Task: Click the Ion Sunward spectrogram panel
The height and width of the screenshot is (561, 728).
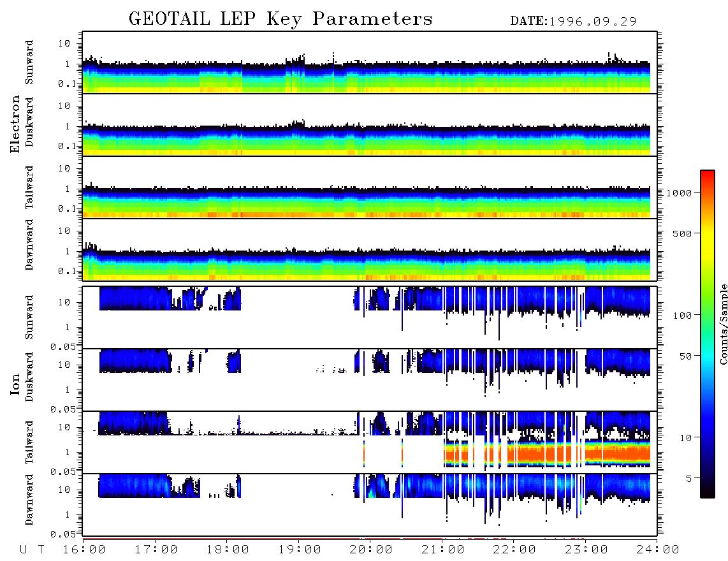Action: point(370,317)
